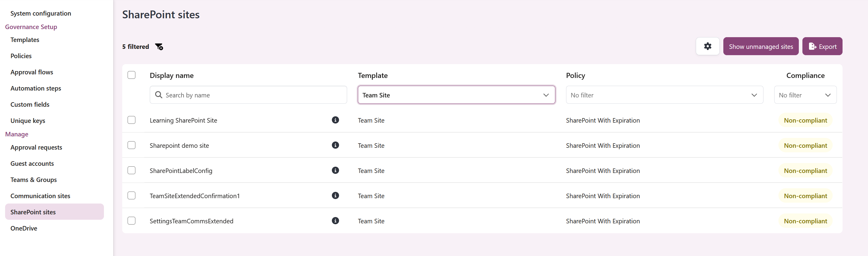The width and height of the screenshot is (868, 256).
Task: Open the Template filter dropdown
Action: click(x=456, y=95)
